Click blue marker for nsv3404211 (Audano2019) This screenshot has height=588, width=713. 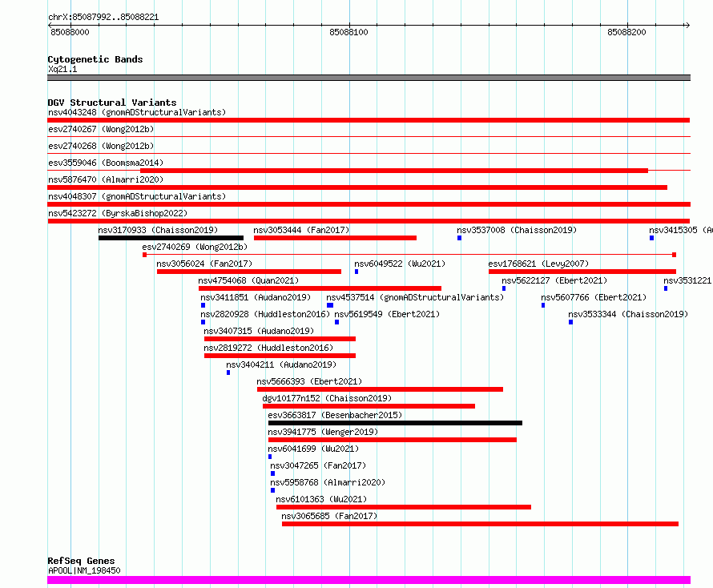pos(228,373)
